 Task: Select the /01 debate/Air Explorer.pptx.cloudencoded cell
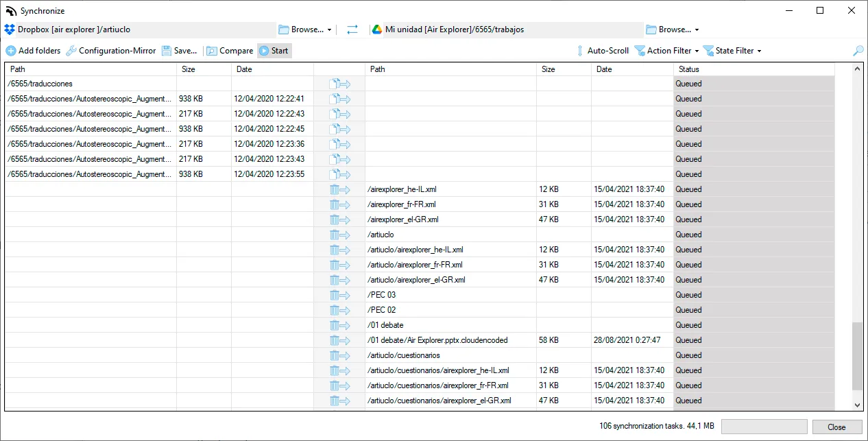[450, 340]
